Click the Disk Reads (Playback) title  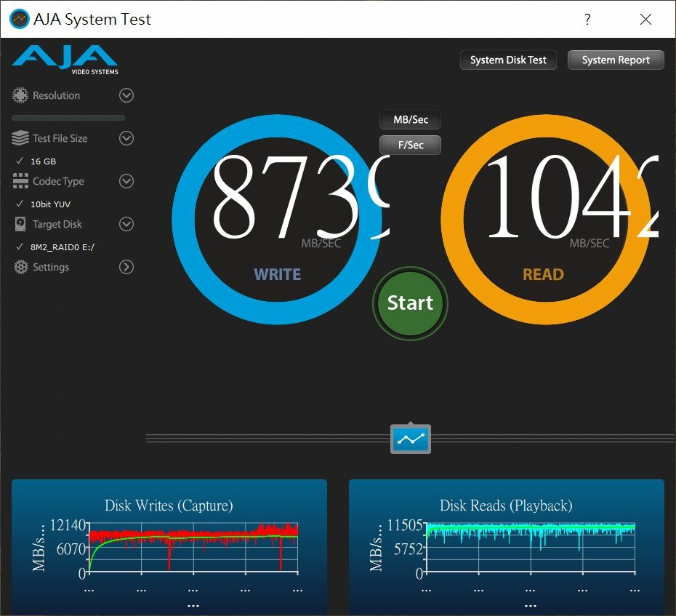pos(506,505)
